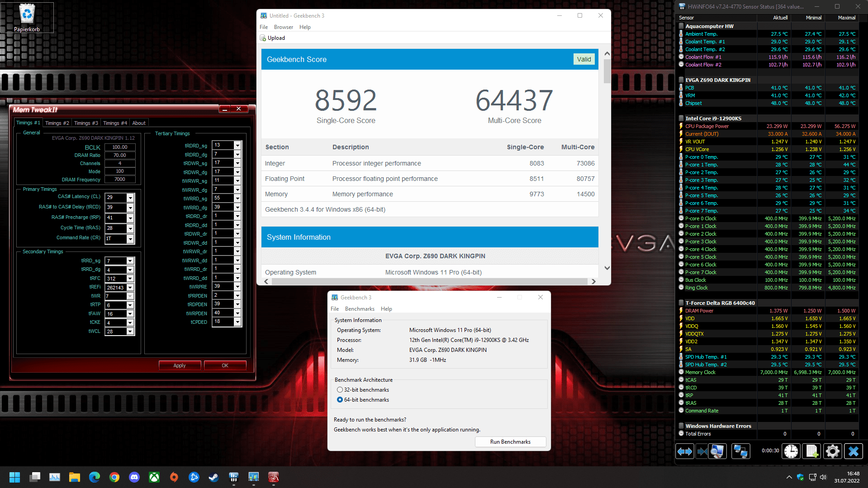Viewport: 868px width, 488px height.
Task: Open Papierkorb recycle bin desktop icon
Action: pyautogui.click(x=27, y=18)
